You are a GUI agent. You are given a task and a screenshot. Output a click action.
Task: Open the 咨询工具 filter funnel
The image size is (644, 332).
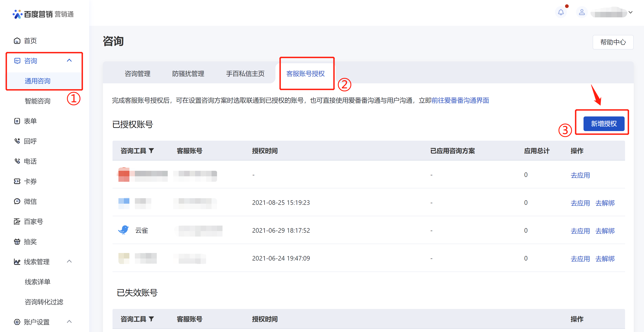coord(152,151)
